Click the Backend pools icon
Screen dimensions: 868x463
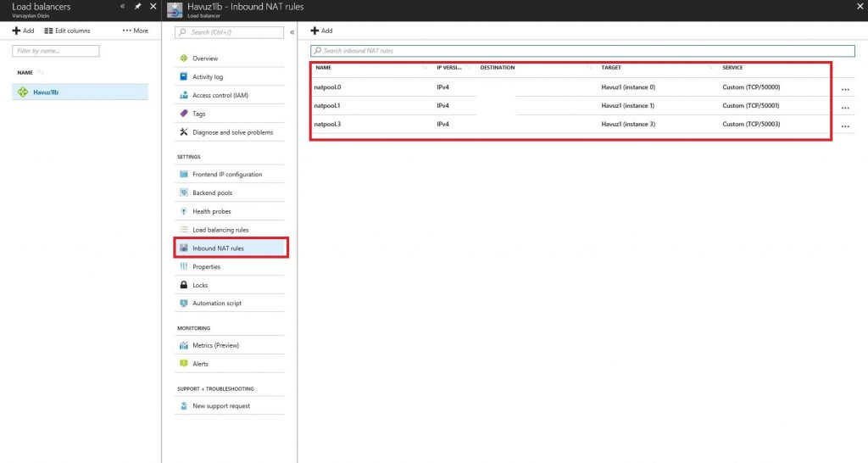184,193
